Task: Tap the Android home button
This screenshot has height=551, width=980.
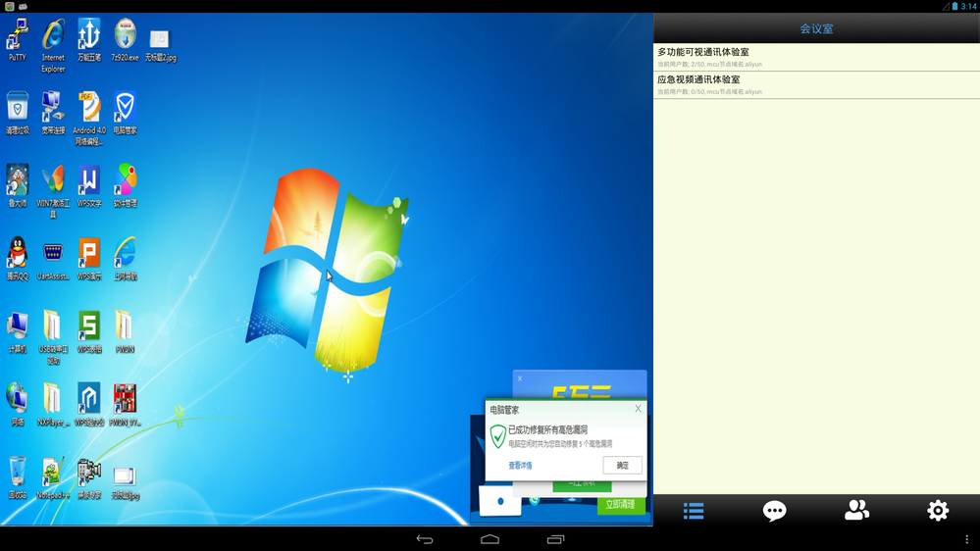Action: [490, 539]
